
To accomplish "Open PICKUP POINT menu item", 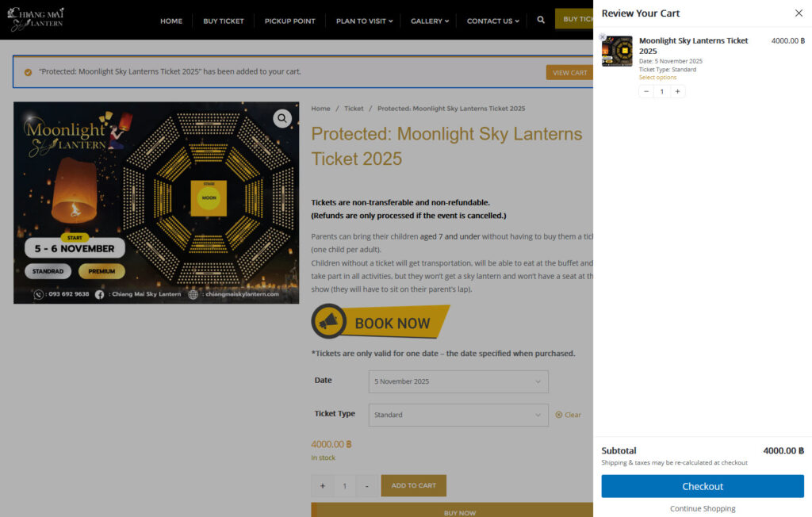I will pyautogui.click(x=290, y=21).
